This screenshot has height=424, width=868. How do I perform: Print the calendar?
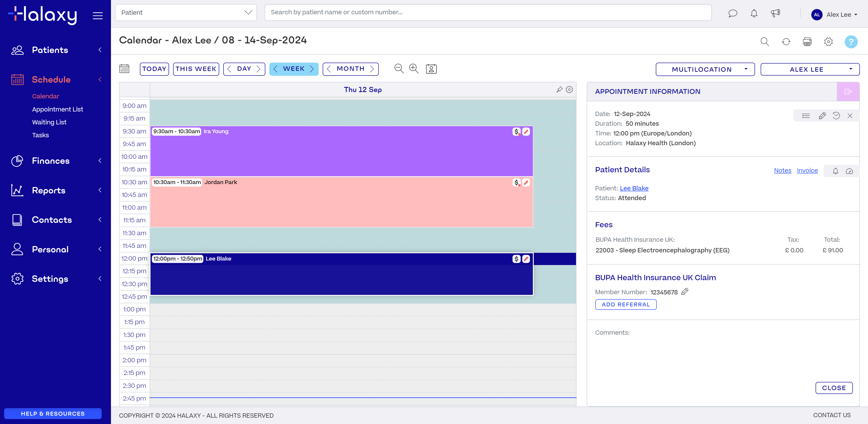point(807,41)
